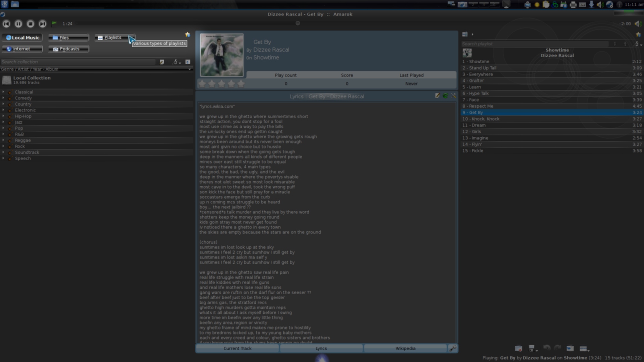The width and height of the screenshot is (644, 362).
Task: Open the Files browser
Action: click(x=69, y=38)
